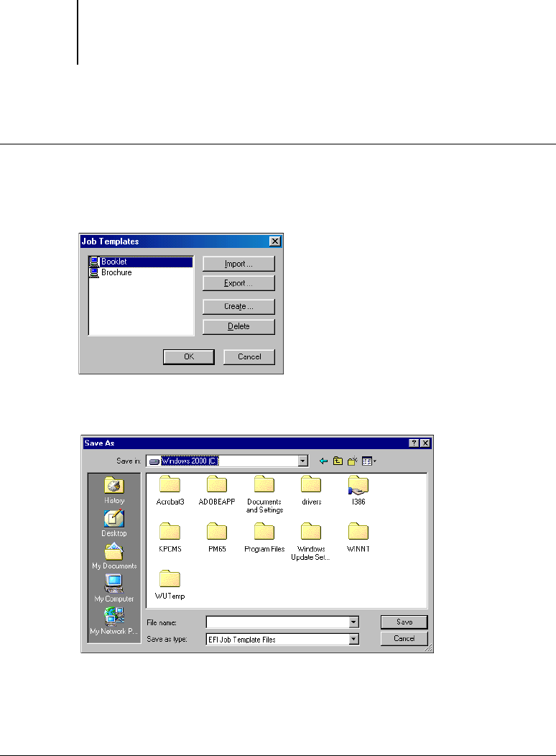556x756 pixels.
Task: Create a new folder via toolbar icon
Action: 353,461
